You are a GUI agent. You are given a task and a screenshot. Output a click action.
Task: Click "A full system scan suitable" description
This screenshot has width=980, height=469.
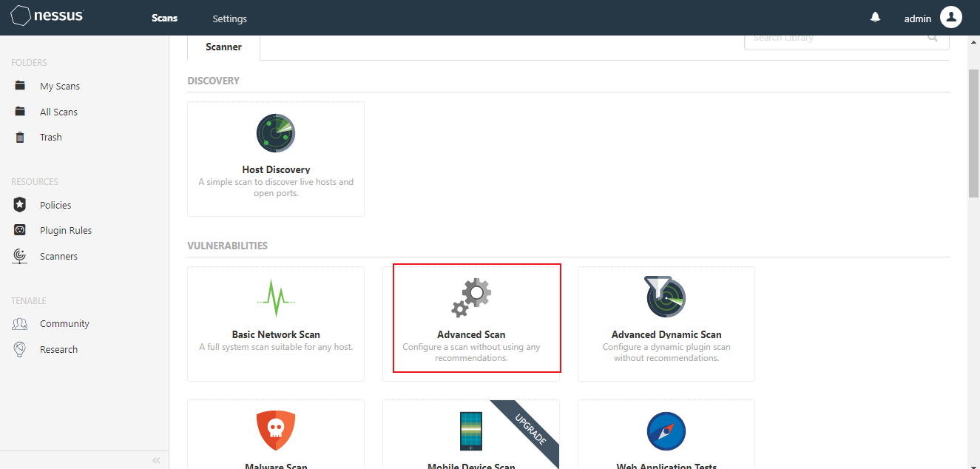point(276,346)
